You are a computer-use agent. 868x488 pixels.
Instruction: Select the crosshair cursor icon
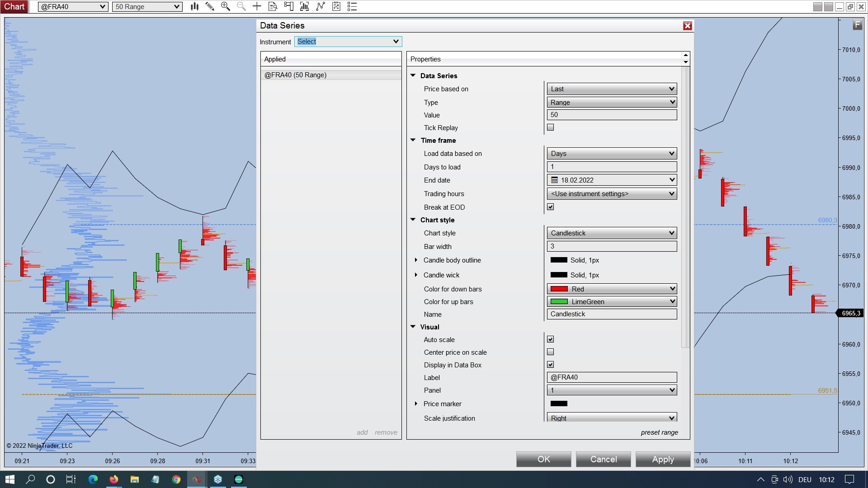click(x=257, y=6)
